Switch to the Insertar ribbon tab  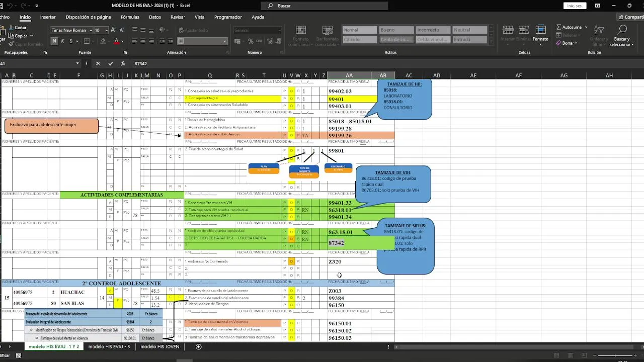pos(48,17)
